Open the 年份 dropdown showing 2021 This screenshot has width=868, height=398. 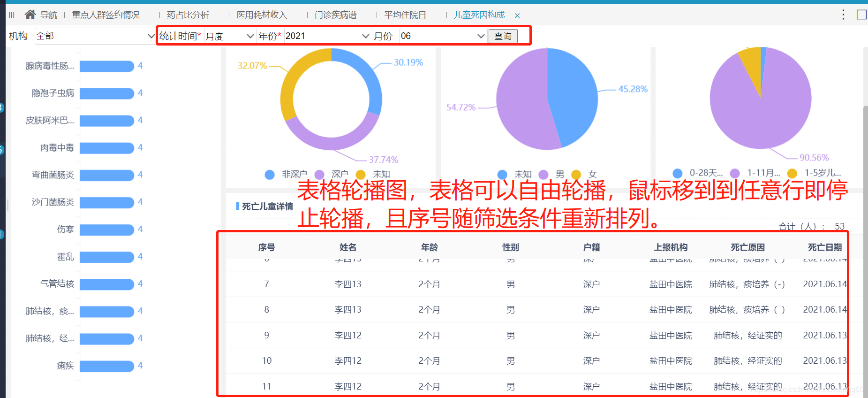click(327, 36)
